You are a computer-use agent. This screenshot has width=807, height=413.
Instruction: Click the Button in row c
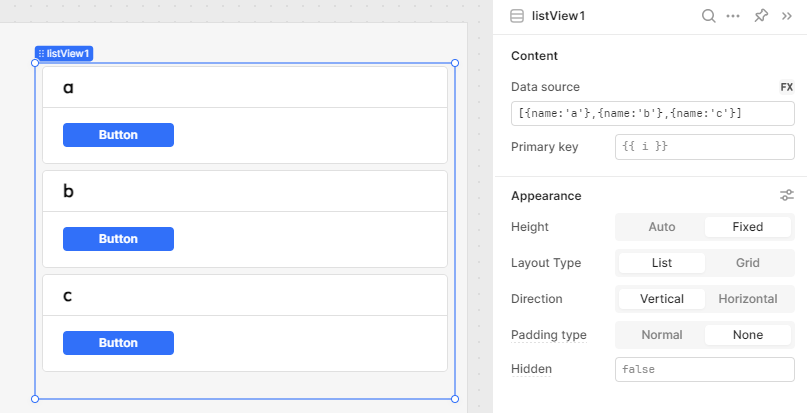(118, 343)
